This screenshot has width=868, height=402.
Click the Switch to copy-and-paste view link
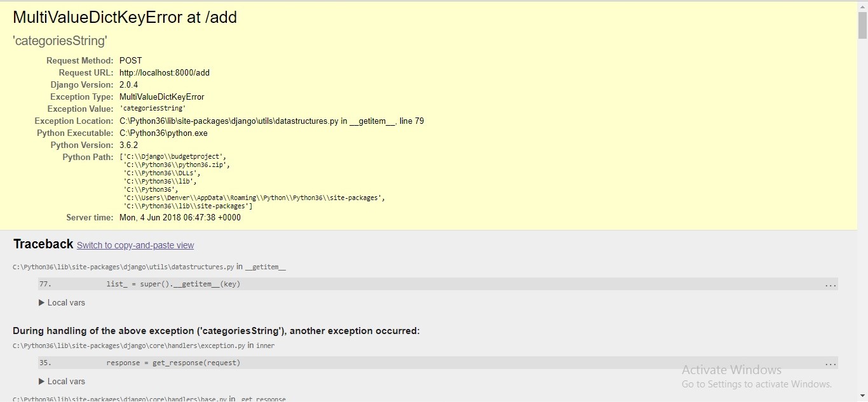(135, 245)
